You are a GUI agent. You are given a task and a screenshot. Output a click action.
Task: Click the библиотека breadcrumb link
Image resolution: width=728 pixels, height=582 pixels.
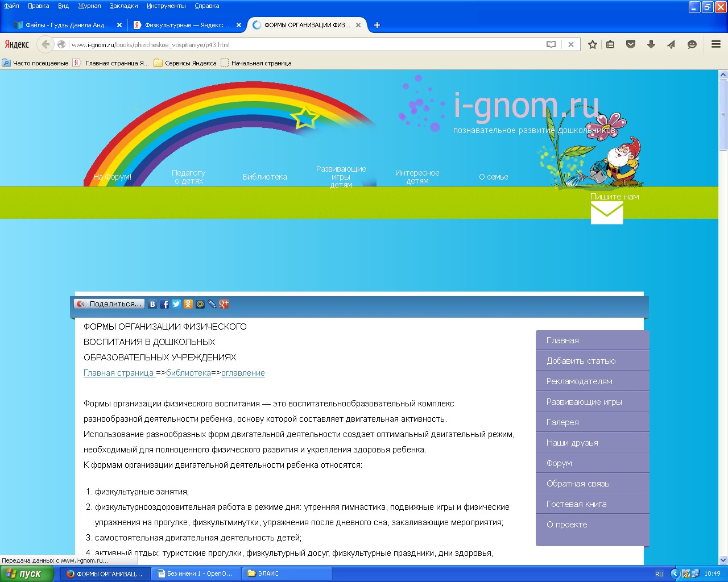[188, 373]
